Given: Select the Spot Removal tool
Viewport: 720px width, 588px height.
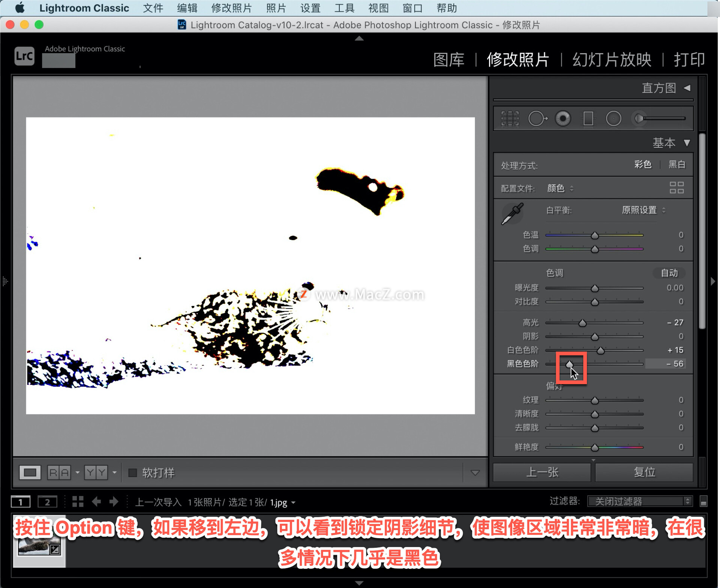Looking at the screenshot, I should coord(538,119).
